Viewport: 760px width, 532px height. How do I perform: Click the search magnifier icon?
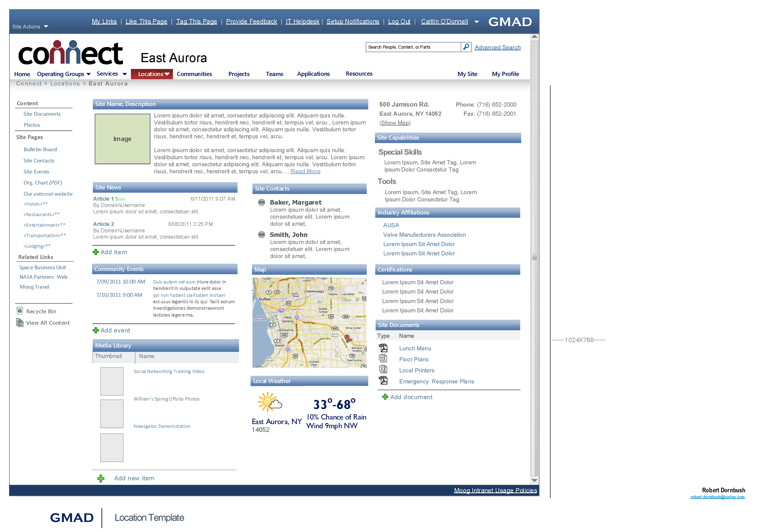466,47
